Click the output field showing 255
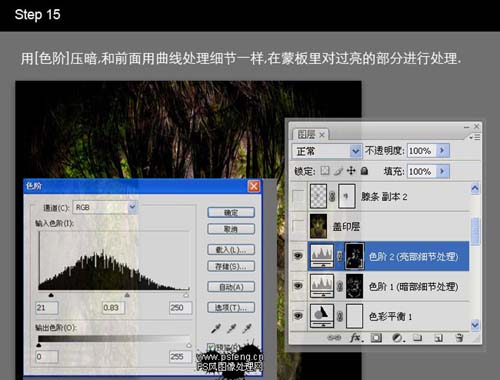 click(x=181, y=357)
